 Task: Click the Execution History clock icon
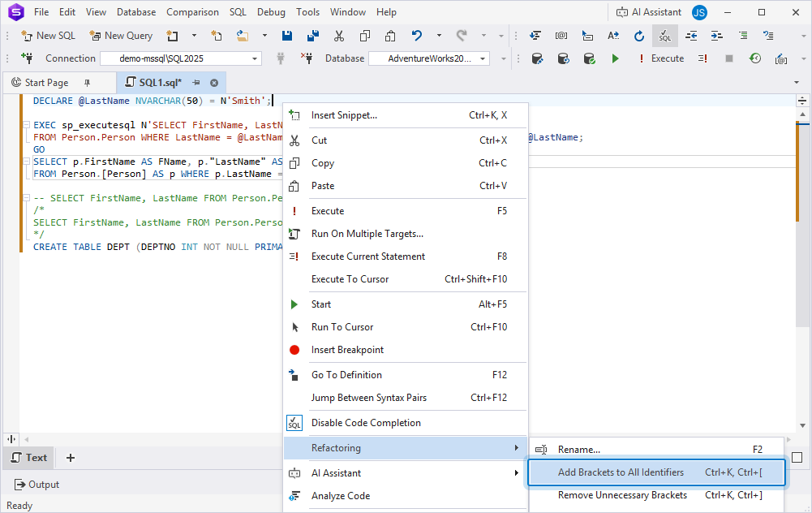pos(755,58)
